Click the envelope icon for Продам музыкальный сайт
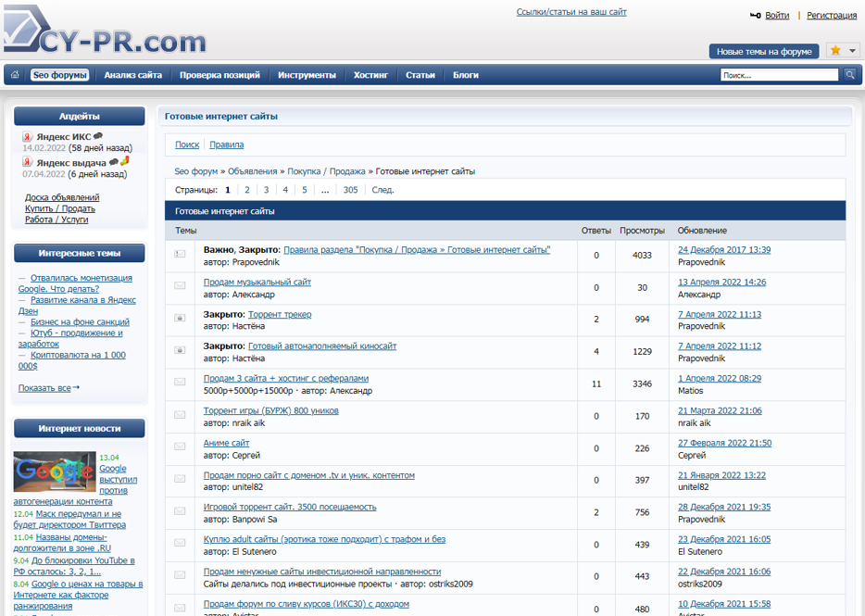The width and height of the screenshot is (865, 616). [180, 286]
